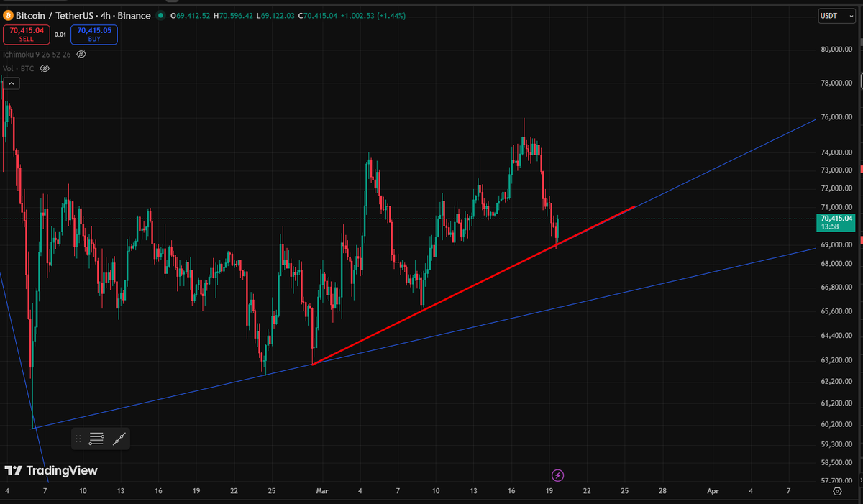Select the horizontal lines drawing tool icon
This screenshot has width=863, height=504.
coord(97,438)
